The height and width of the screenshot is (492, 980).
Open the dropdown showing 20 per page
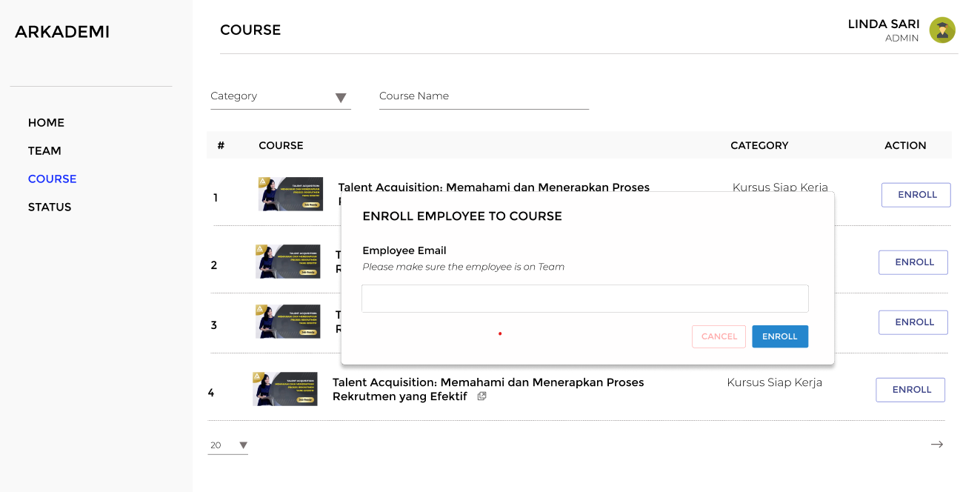pos(228,445)
